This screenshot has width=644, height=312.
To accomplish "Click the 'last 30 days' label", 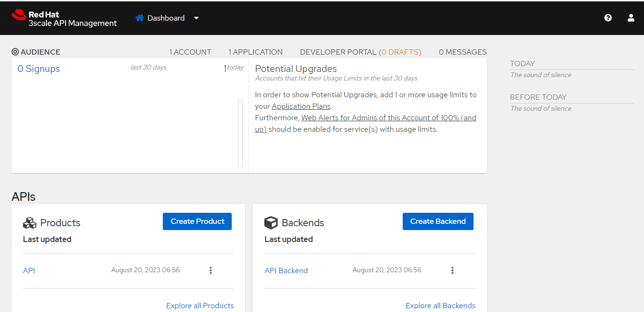I will point(148,67).
